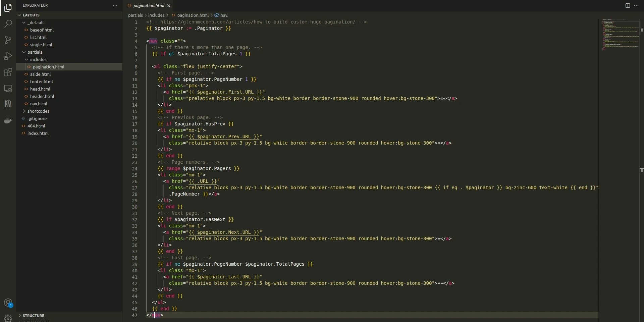Open editor more actions menu
The height and width of the screenshot is (322, 644).
pyautogui.click(x=636, y=6)
